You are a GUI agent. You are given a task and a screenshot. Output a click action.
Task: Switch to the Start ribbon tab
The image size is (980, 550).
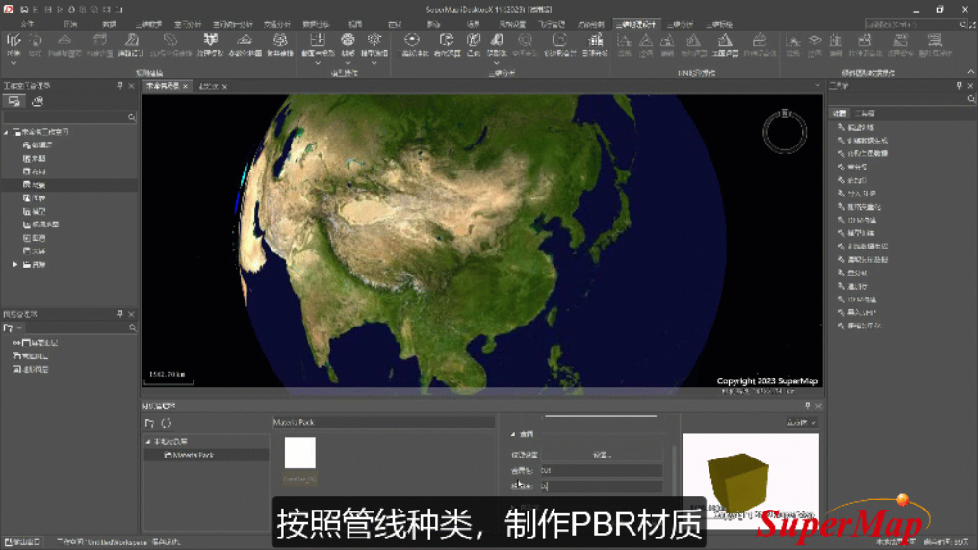(x=70, y=24)
